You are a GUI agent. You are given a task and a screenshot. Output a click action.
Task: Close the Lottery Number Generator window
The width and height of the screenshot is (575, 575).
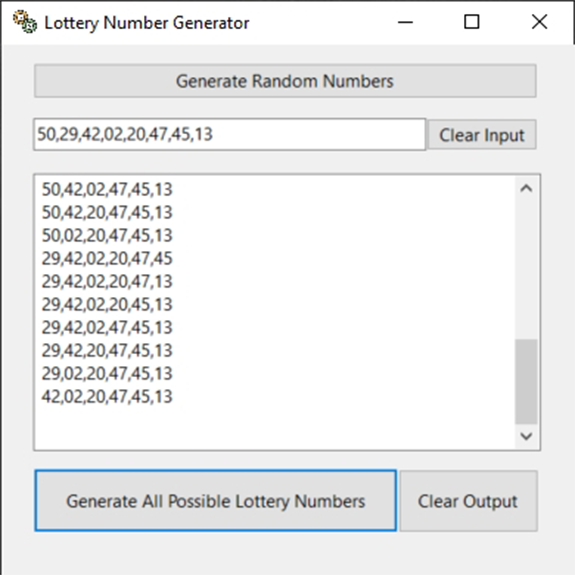pyautogui.click(x=539, y=22)
